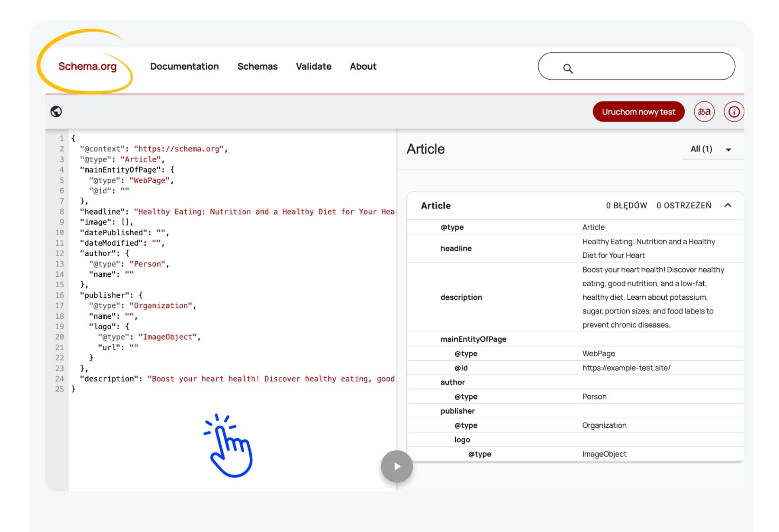This screenshot has width=779, height=532.
Task: Click the "@type": "Article" code line
Action: [x=122, y=159]
